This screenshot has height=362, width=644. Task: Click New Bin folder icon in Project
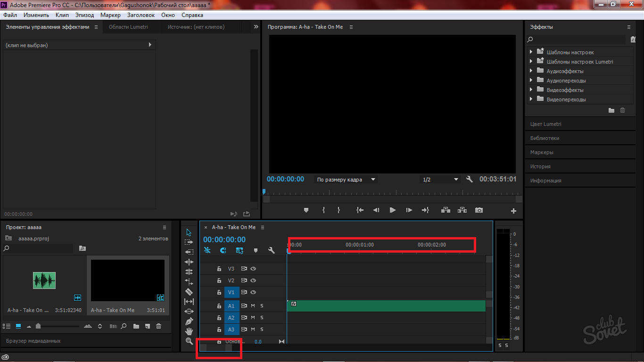pos(136,326)
